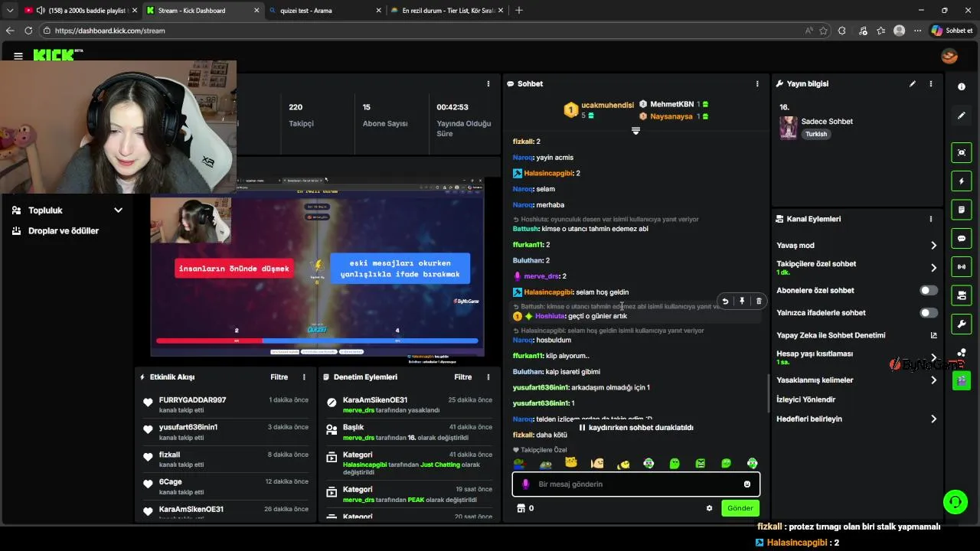
Task: Toggle Yalnızca ifadelerle sohbet switch
Action: pos(928,312)
